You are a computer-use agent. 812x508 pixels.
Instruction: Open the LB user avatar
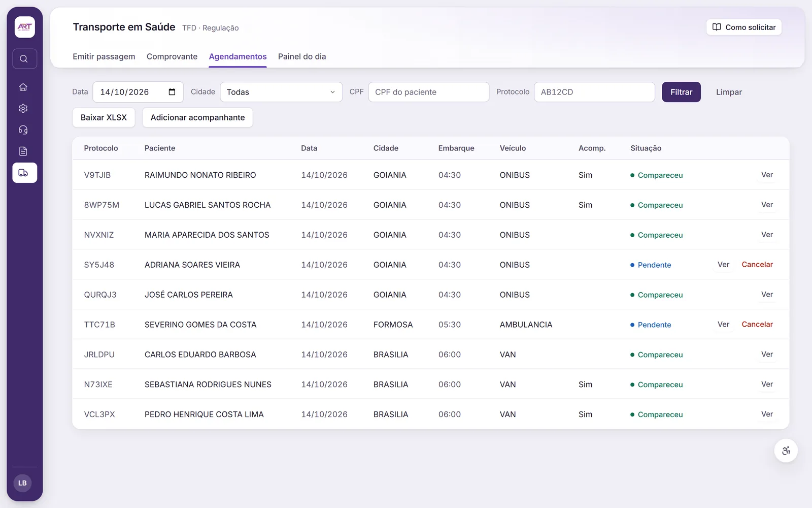click(x=22, y=483)
